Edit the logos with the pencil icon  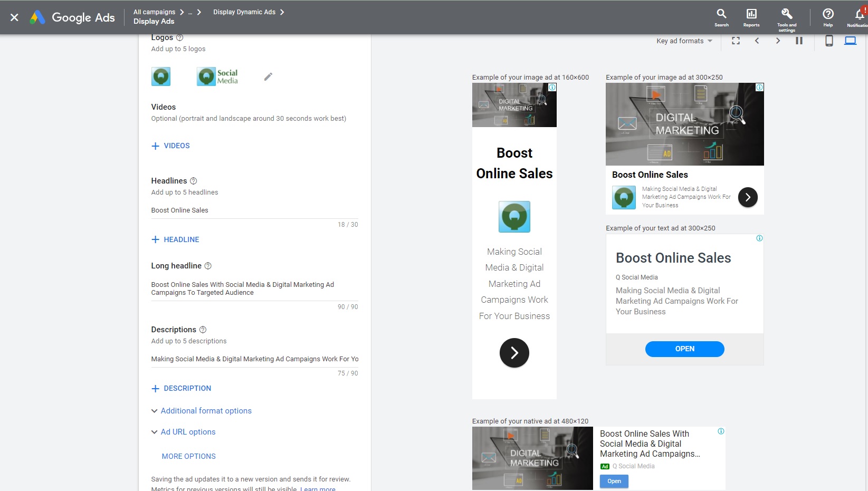[268, 76]
